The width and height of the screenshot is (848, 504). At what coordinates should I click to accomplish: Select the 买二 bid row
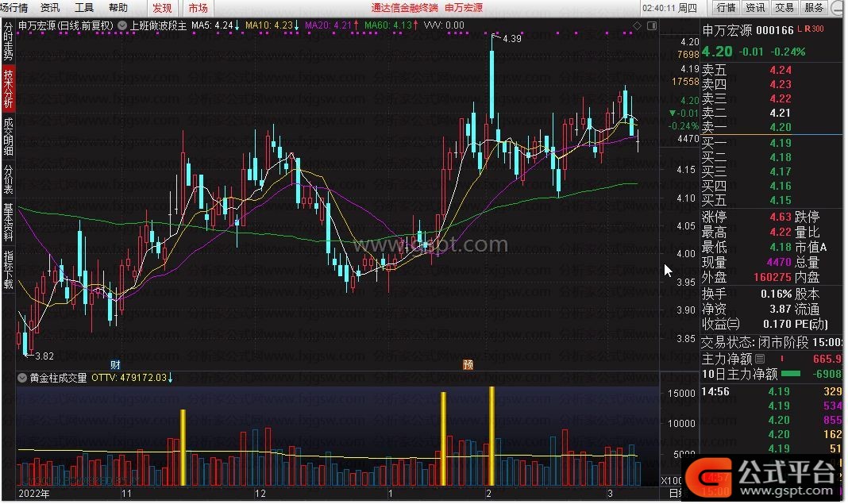coord(771,157)
